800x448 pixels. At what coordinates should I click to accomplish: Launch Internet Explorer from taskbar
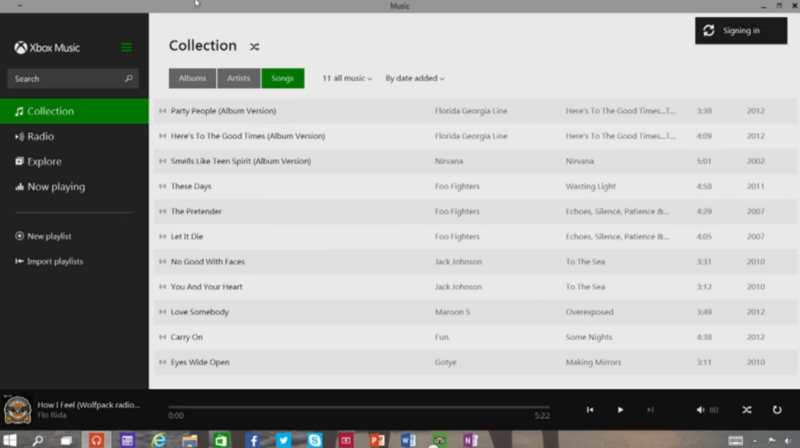pyautogui.click(x=159, y=440)
